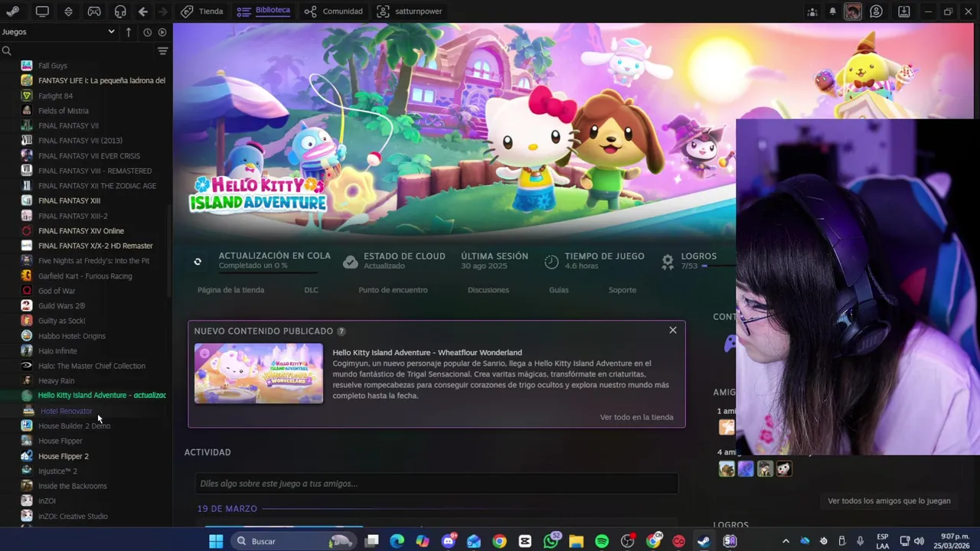This screenshot has height=551, width=980.
Task: Click Ver todos los amigos que lo juegan
Action: click(889, 501)
